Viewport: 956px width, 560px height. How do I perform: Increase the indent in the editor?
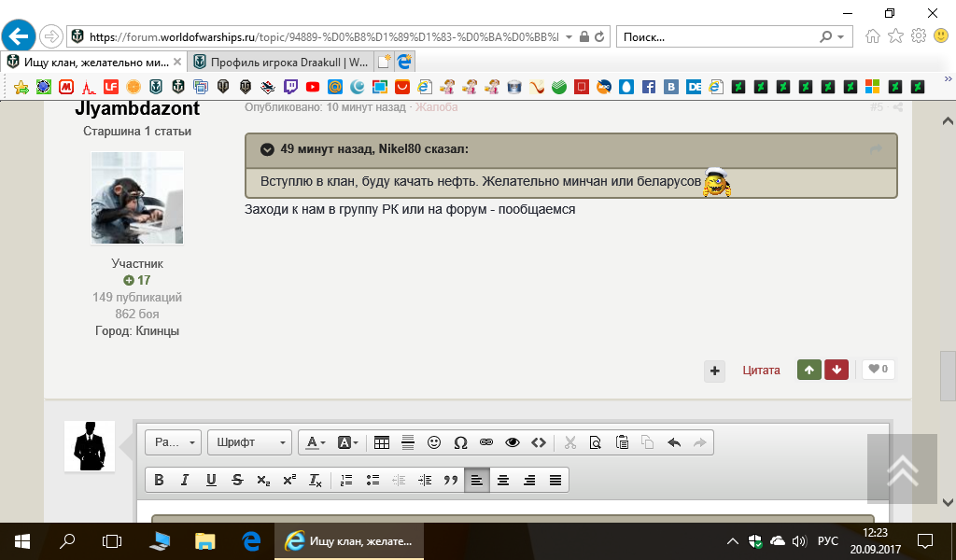425,480
